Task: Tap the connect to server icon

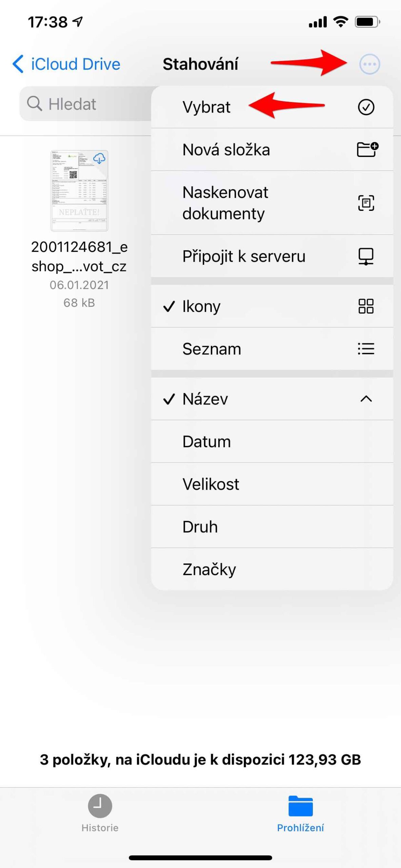Action: pyautogui.click(x=366, y=256)
